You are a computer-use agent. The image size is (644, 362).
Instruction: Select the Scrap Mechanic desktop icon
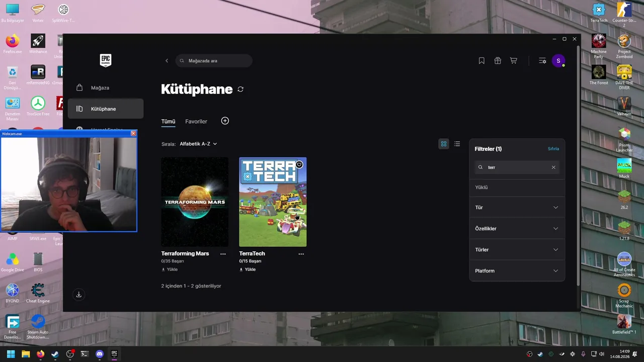pos(624,296)
